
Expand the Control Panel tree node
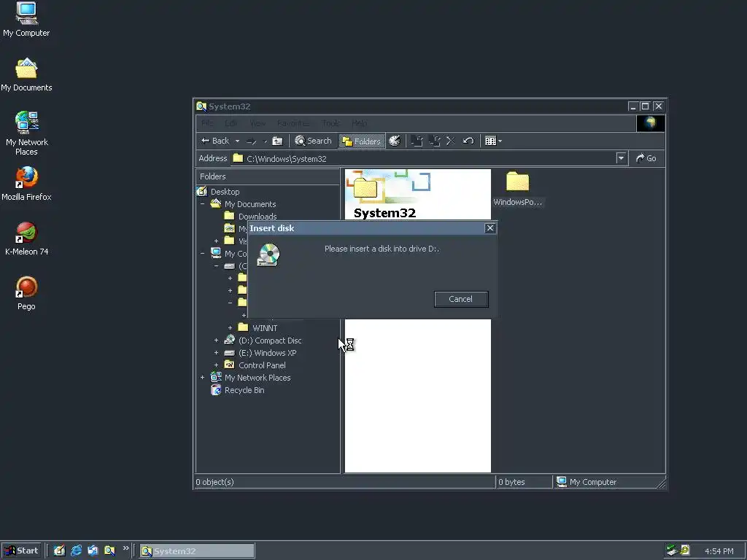coord(216,365)
